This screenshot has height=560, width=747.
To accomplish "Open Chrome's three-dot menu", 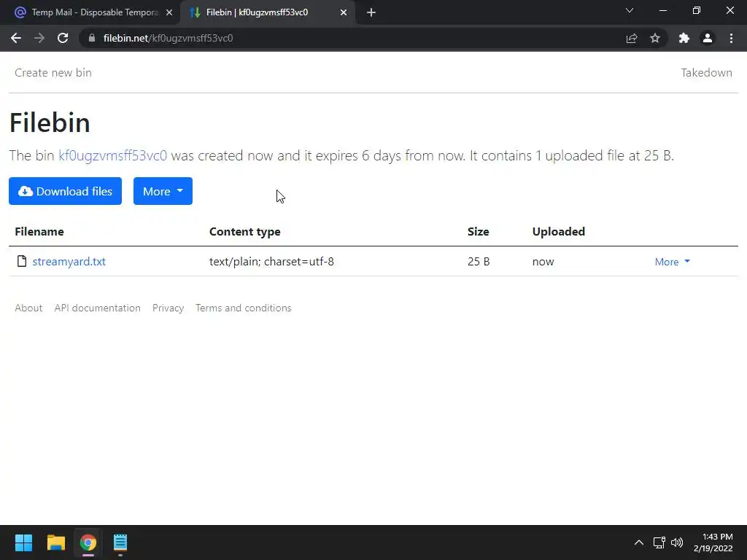I will (731, 38).
